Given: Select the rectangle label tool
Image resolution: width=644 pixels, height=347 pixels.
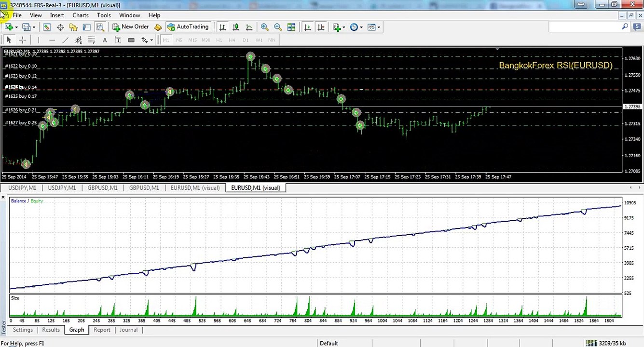Looking at the screenshot, I should (x=131, y=40).
